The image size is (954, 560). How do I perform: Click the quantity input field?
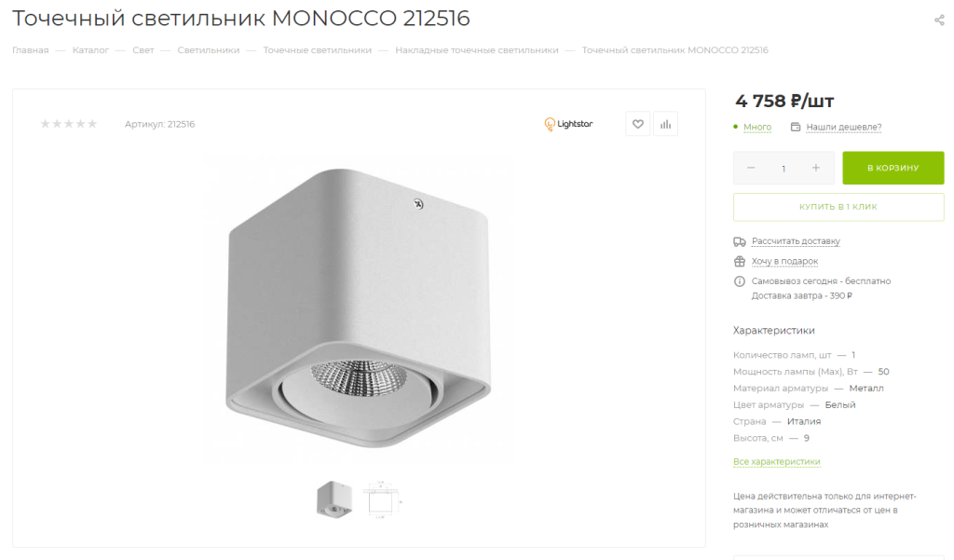pos(784,169)
